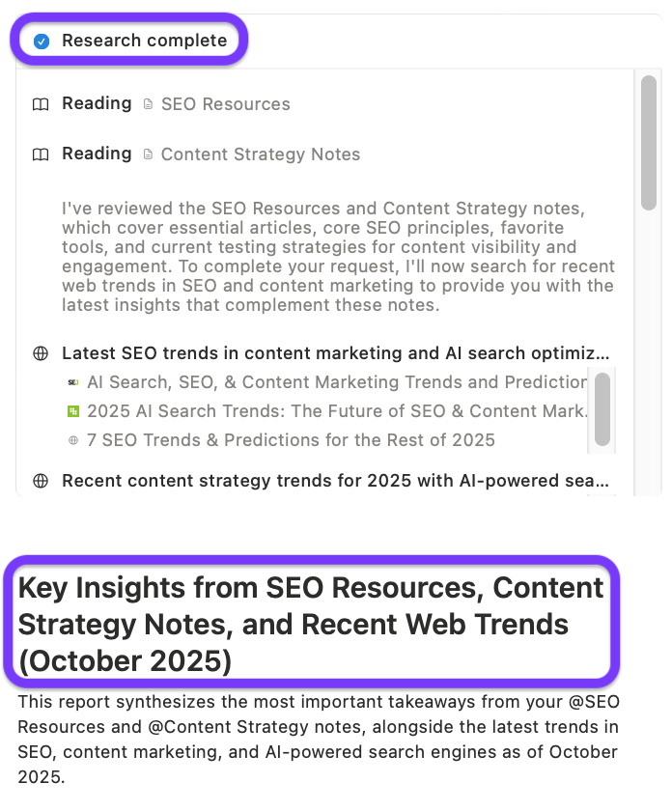Click the globe icon beside Recent content strategy search

point(41,481)
